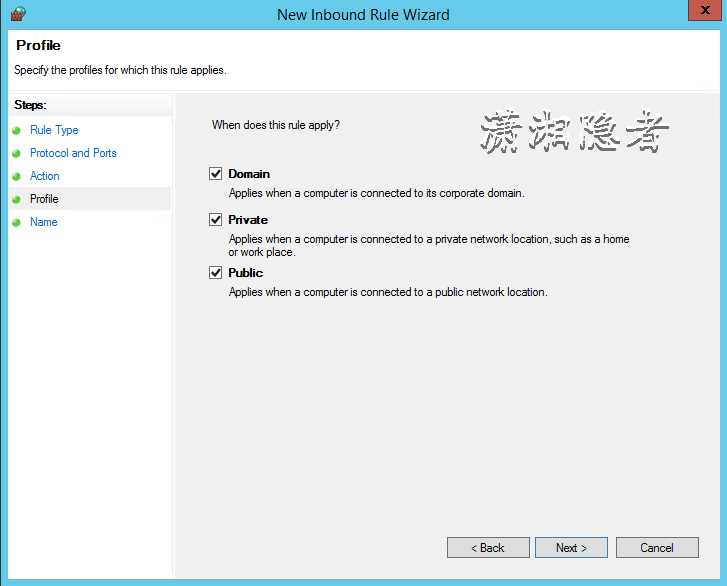Click the green bullet beside Name step
727x586 pixels.
coord(16,222)
